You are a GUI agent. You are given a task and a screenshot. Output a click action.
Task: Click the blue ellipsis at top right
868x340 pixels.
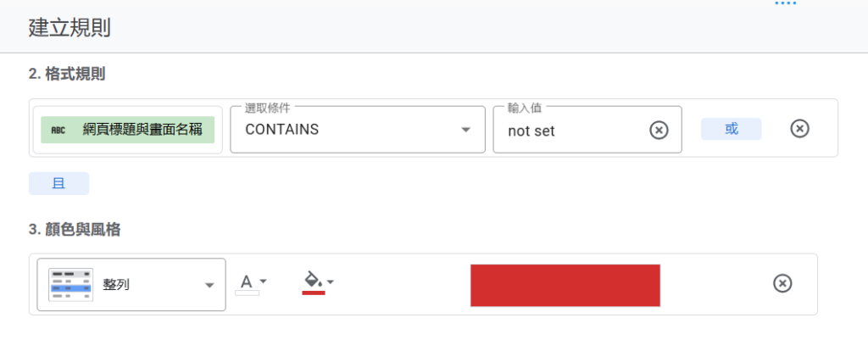coord(785,4)
